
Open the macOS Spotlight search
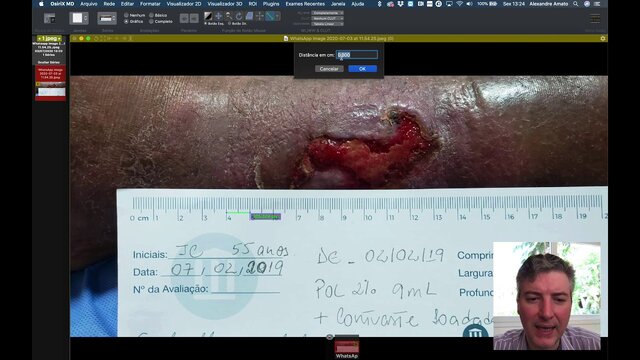tap(576, 4)
